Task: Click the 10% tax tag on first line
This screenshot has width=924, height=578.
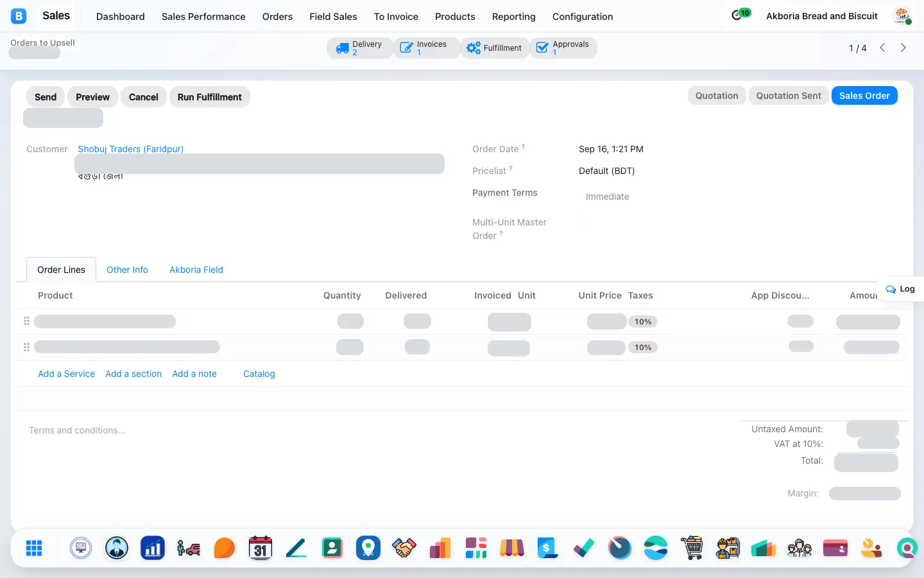Action: (643, 322)
